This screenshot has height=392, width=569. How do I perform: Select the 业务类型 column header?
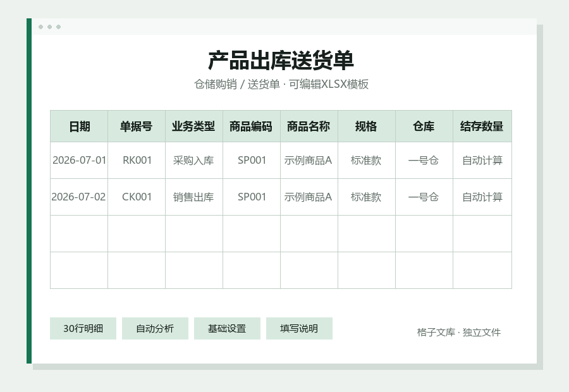click(194, 126)
